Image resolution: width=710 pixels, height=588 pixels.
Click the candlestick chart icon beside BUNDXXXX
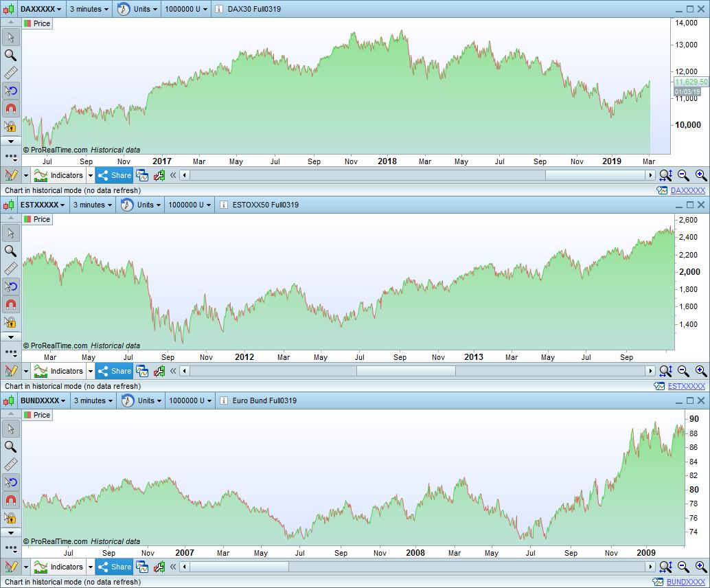9,400
